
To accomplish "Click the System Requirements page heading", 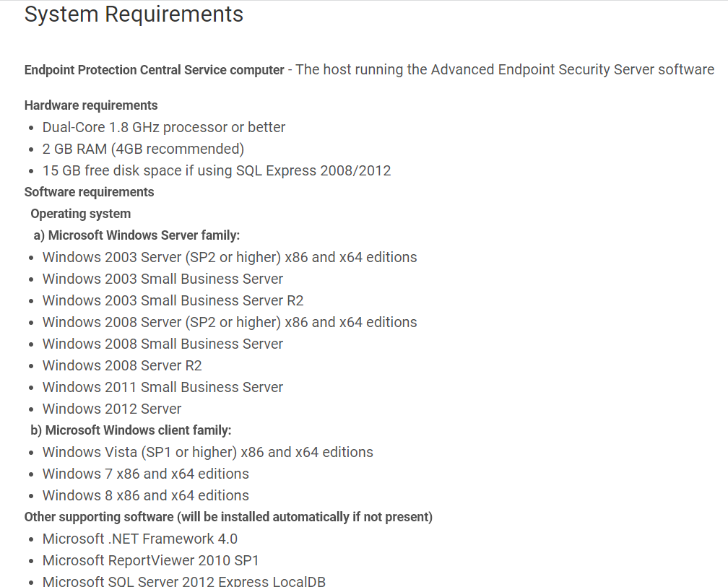I will (x=134, y=14).
